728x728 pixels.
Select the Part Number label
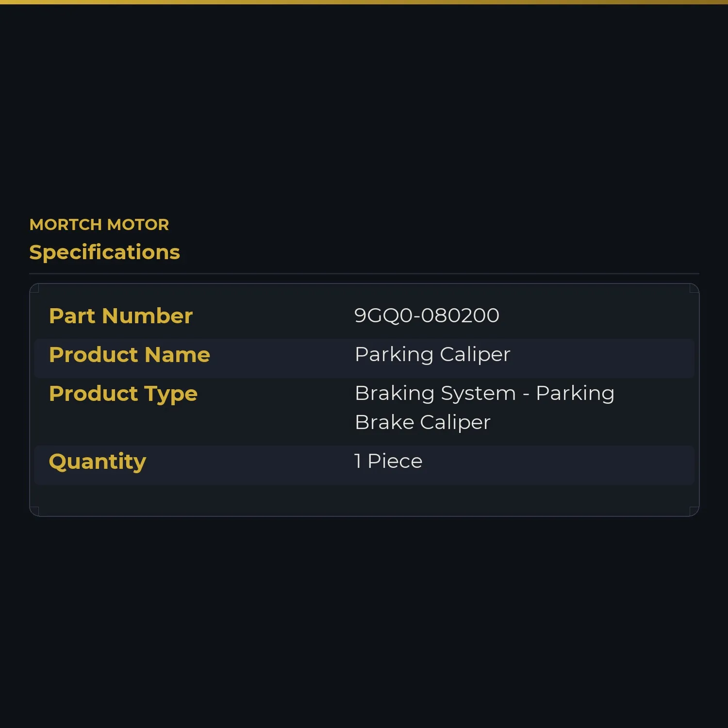coord(121,316)
